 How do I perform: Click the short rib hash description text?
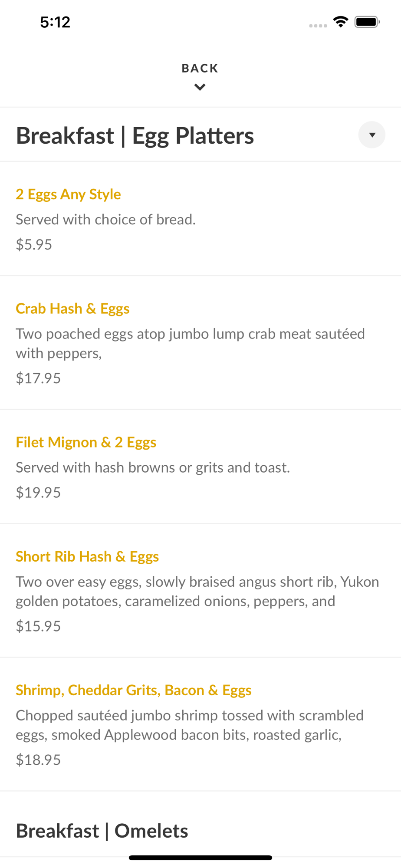click(x=197, y=592)
